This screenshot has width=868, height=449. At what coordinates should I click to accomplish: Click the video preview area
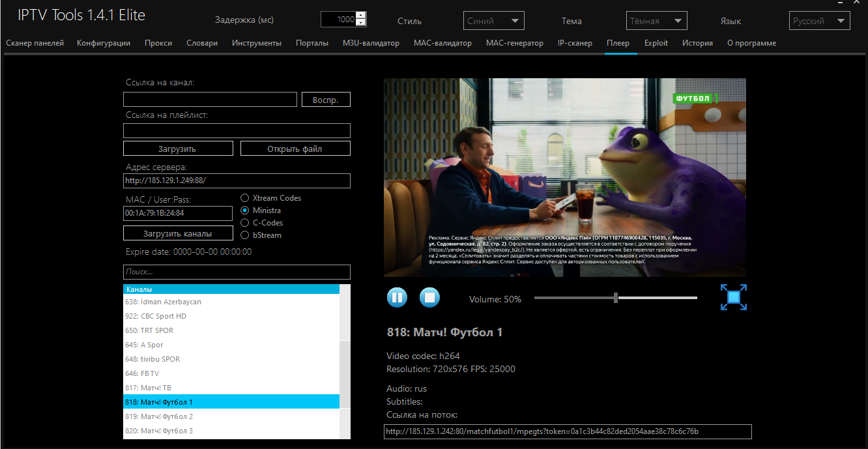pyautogui.click(x=565, y=178)
